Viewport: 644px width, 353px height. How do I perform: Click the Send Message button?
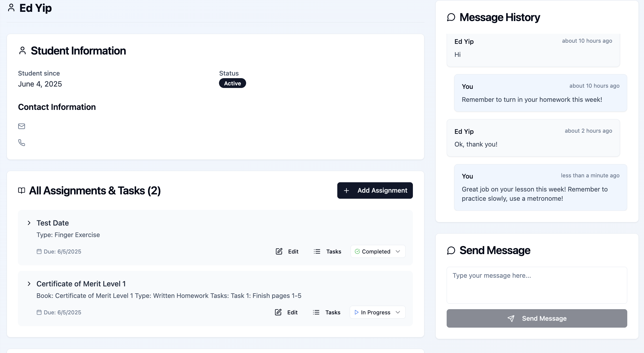(x=536, y=318)
